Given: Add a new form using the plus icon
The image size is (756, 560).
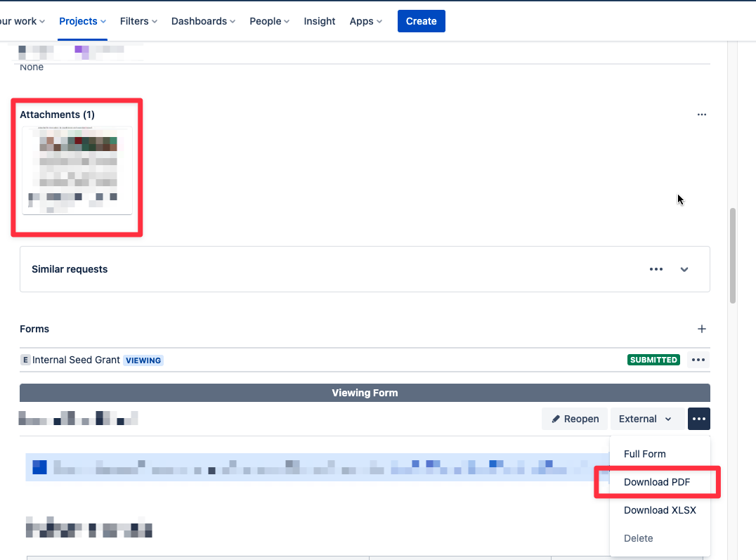Looking at the screenshot, I should pos(701,328).
